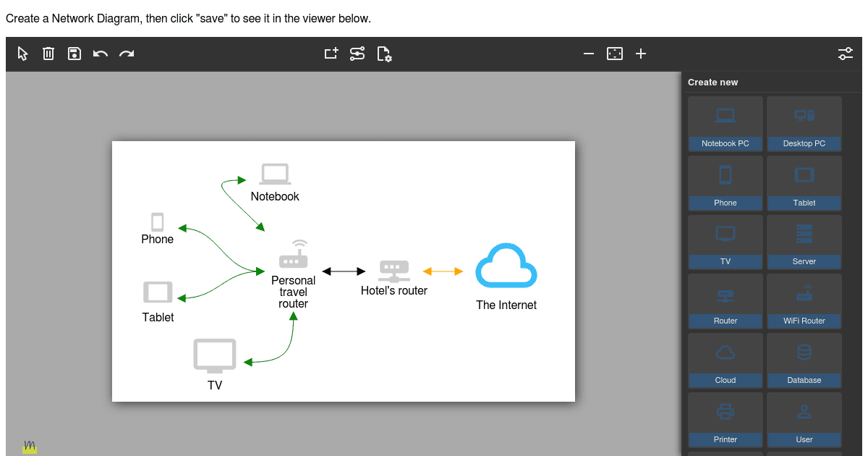This screenshot has width=868, height=456.
Task: Zoom in using the plus icon
Action: tap(640, 54)
